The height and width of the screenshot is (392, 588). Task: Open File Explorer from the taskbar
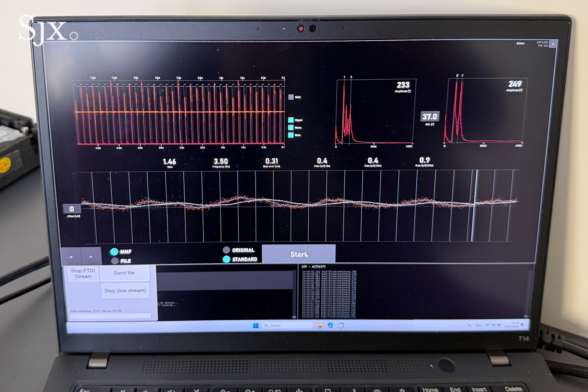tap(320, 326)
